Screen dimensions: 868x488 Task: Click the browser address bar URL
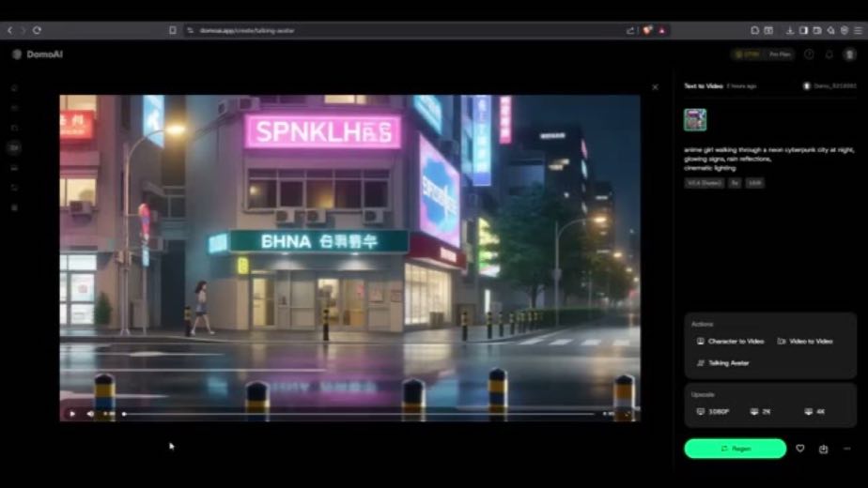(x=247, y=30)
